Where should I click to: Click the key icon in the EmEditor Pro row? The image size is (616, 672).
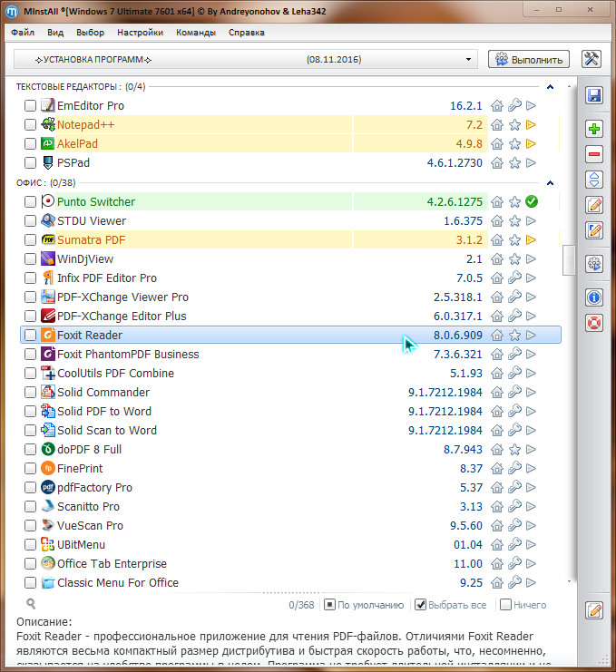tap(514, 105)
